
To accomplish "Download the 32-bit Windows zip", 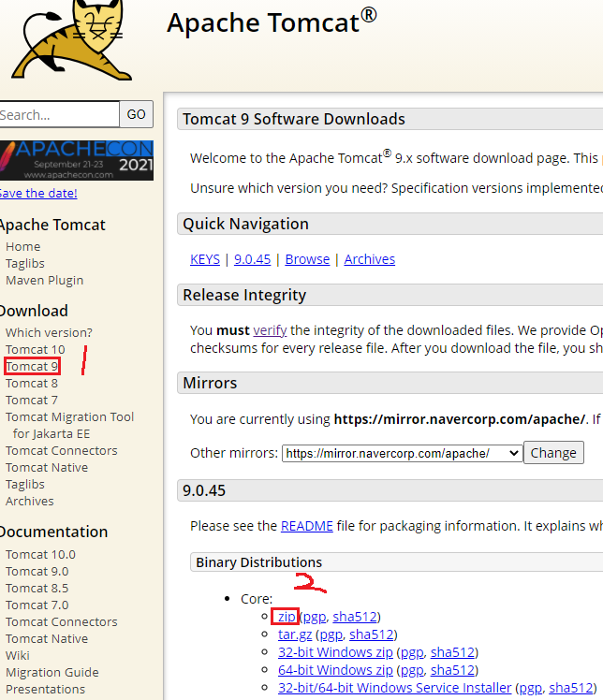I will 335,652.
